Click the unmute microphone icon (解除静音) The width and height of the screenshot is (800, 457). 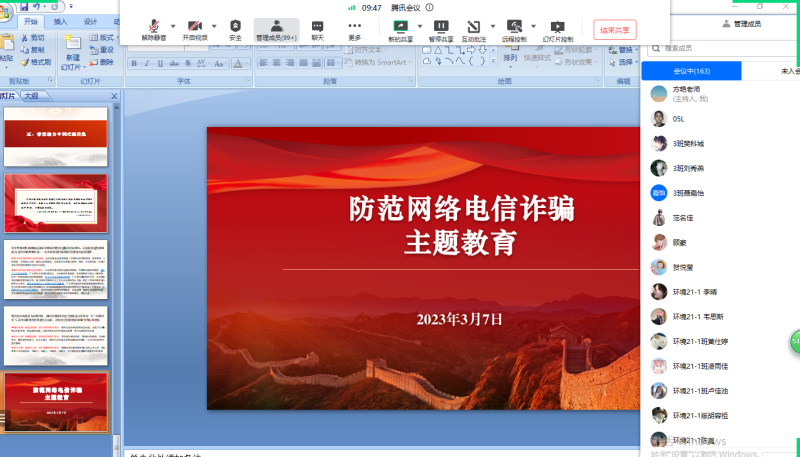click(154, 26)
